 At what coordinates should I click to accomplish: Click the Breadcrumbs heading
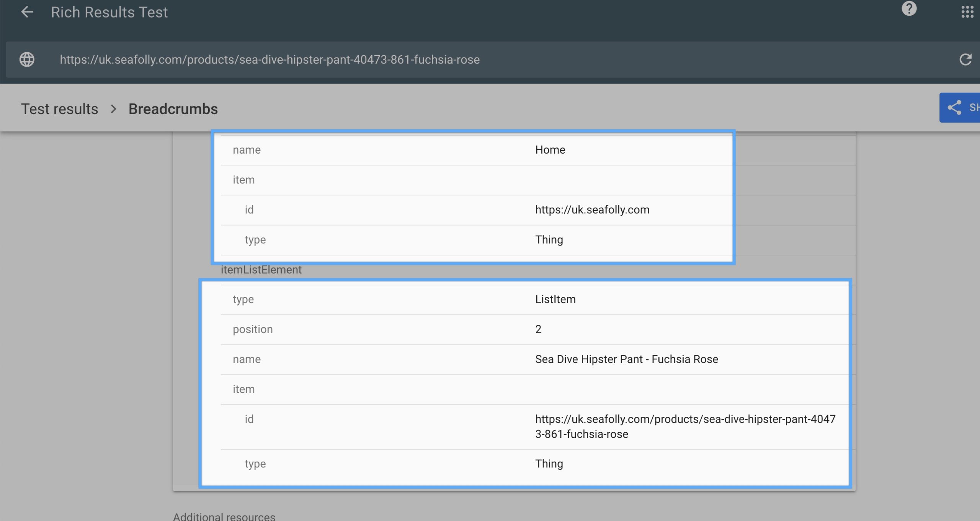pos(173,109)
